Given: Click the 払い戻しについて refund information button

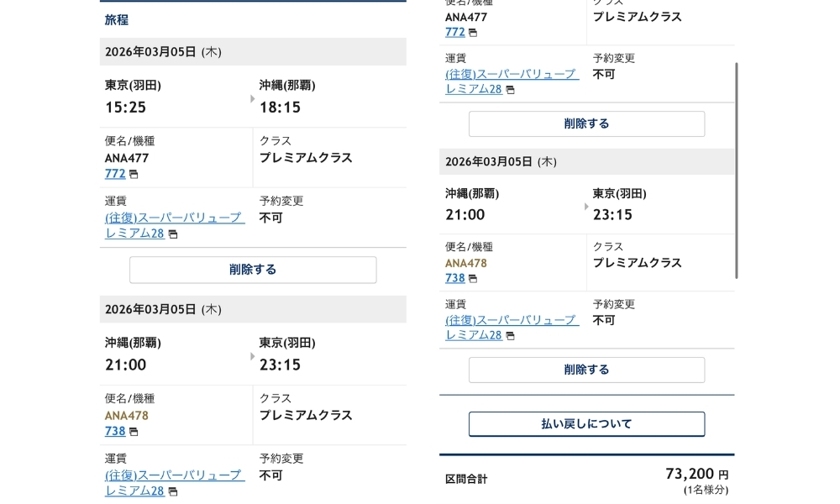Looking at the screenshot, I should [x=585, y=424].
